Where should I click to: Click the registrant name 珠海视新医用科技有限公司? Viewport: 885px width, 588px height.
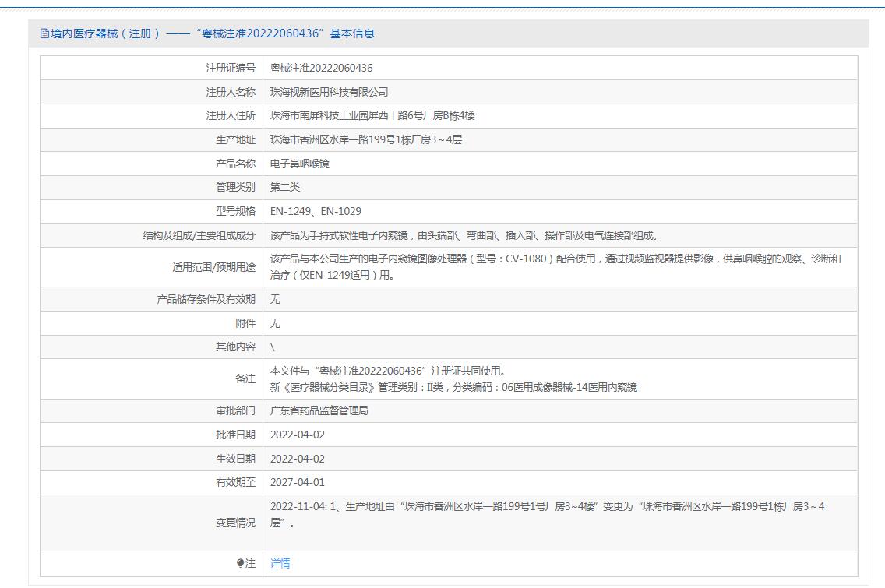[329, 92]
